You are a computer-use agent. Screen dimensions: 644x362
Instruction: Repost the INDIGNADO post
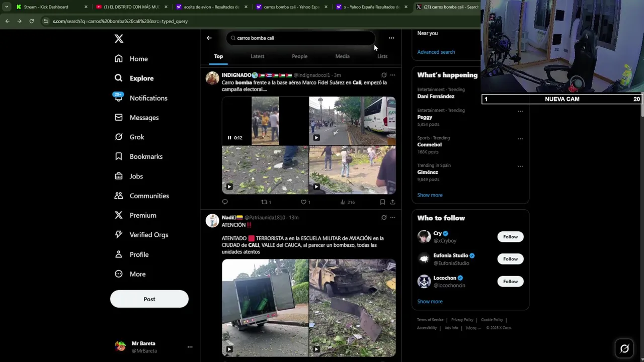pos(266,202)
